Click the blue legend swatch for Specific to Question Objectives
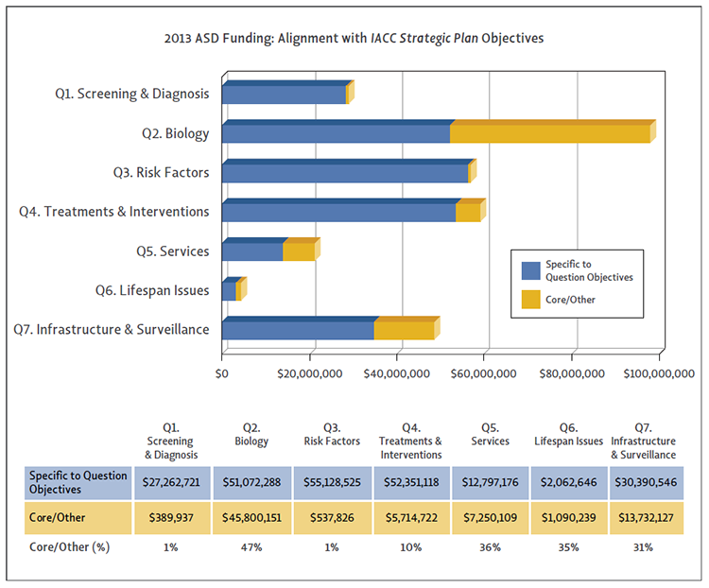 [x=531, y=270]
